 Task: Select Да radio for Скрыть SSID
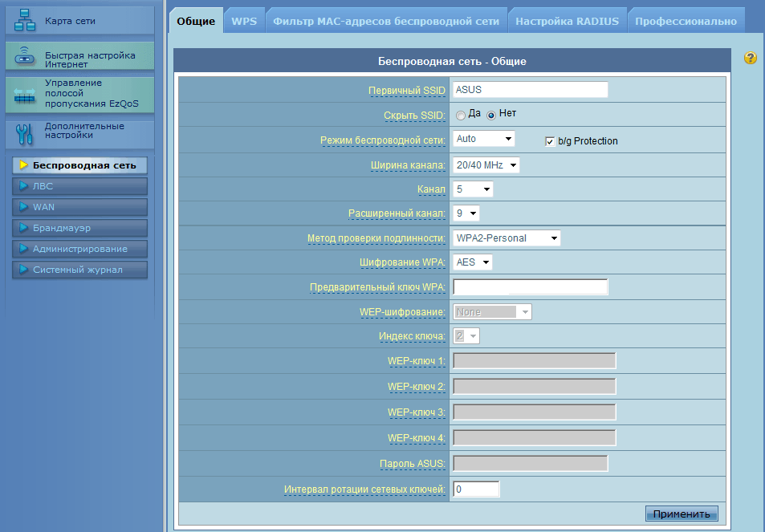point(461,115)
